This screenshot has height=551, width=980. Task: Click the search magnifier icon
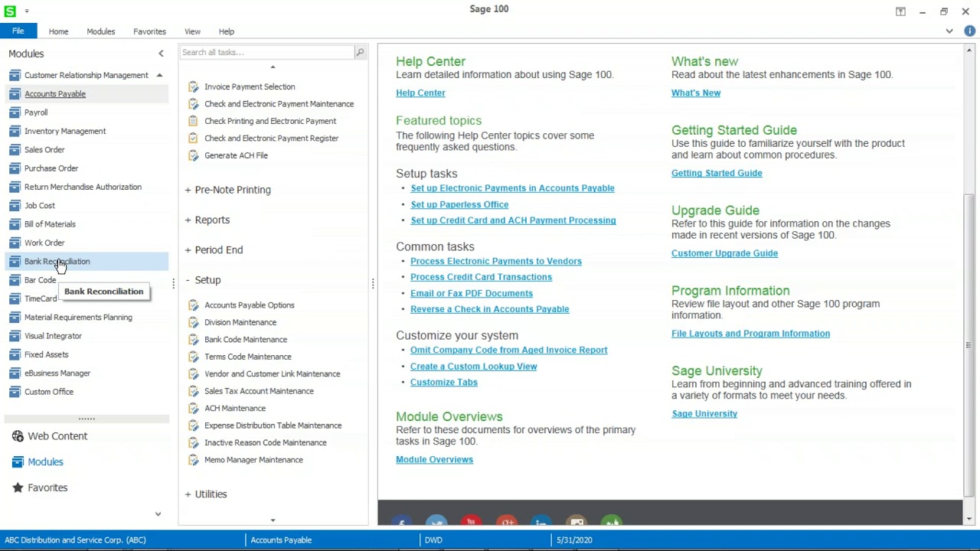[360, 52]
